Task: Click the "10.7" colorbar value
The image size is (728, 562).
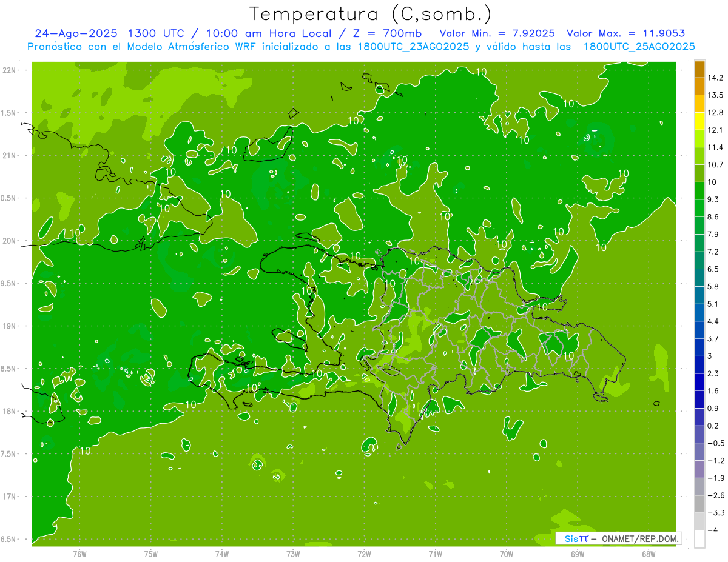Action: 716,165
